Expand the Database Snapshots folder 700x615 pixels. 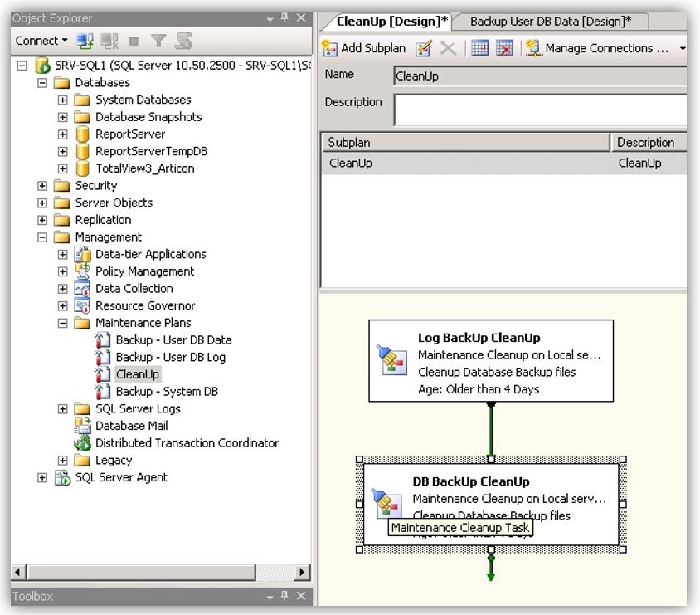(x=62, y=117)
